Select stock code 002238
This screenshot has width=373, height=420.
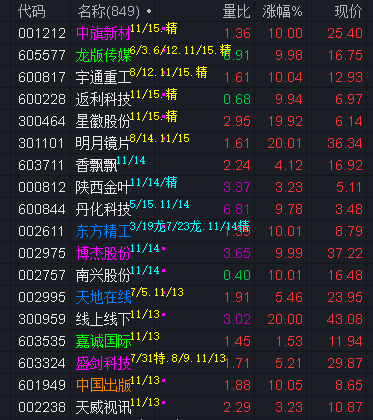(x=42, y=407)
